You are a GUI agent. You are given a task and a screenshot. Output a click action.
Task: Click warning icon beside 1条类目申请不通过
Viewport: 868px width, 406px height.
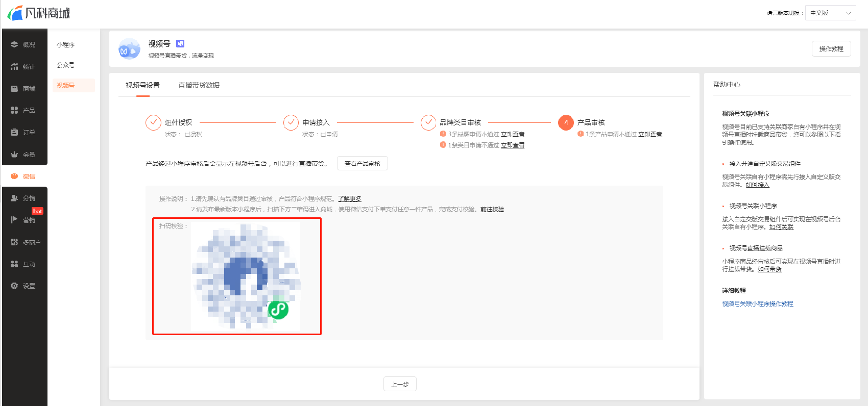[x=443, y=145]
